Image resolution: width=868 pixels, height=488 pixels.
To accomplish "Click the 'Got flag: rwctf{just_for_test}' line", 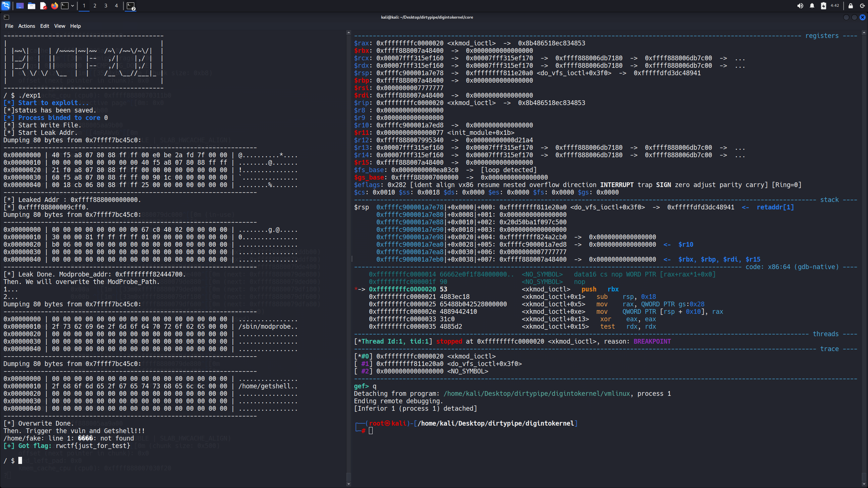I will [x=67, y=446].
